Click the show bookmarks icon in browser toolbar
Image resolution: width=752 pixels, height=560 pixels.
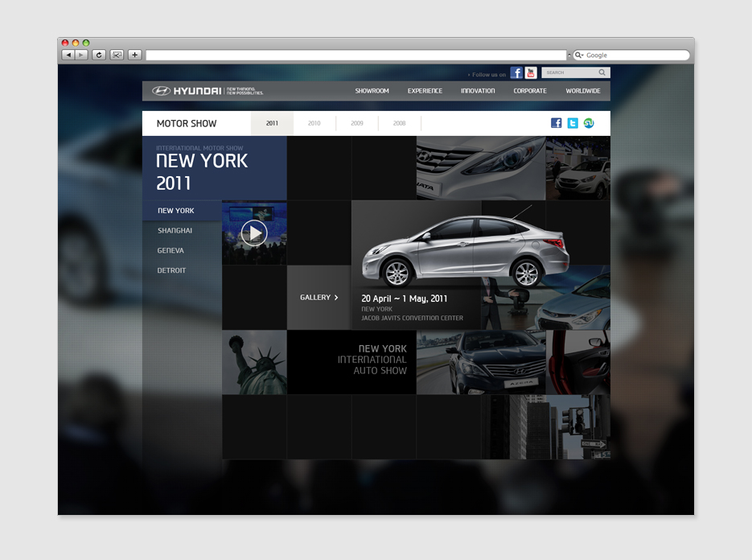117,55
